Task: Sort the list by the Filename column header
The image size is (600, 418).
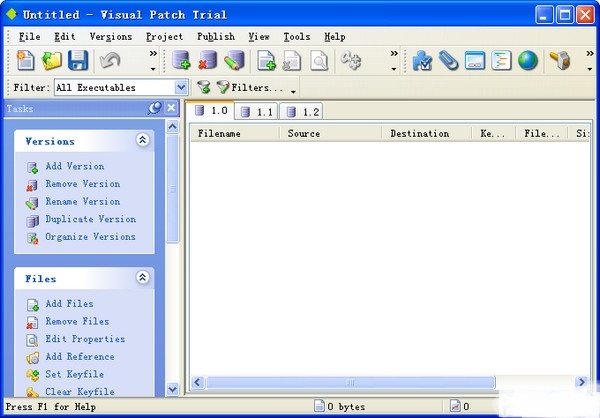Action: tap(232, 133)
